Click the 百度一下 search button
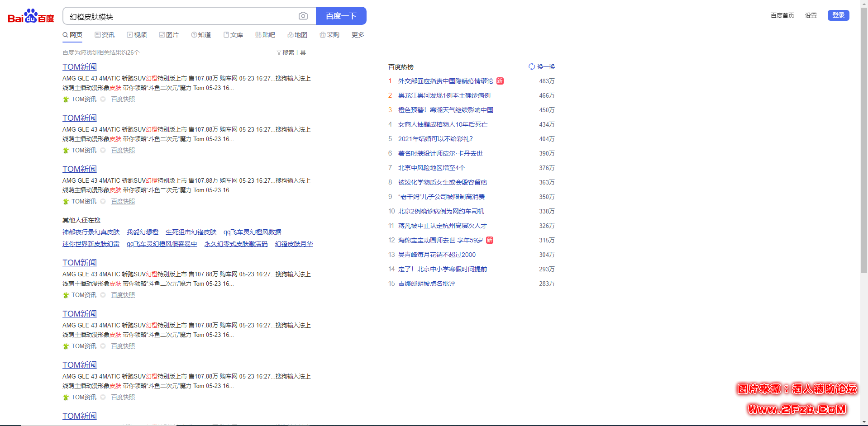This screenshot has height=426, width=868. click(x=341, y=16)
